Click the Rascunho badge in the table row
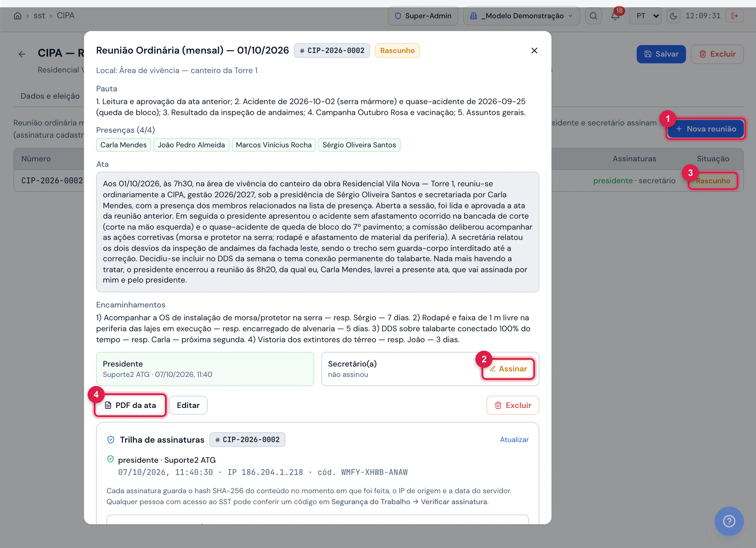Viewport: 756px width, 548px height. pos(713,181)
